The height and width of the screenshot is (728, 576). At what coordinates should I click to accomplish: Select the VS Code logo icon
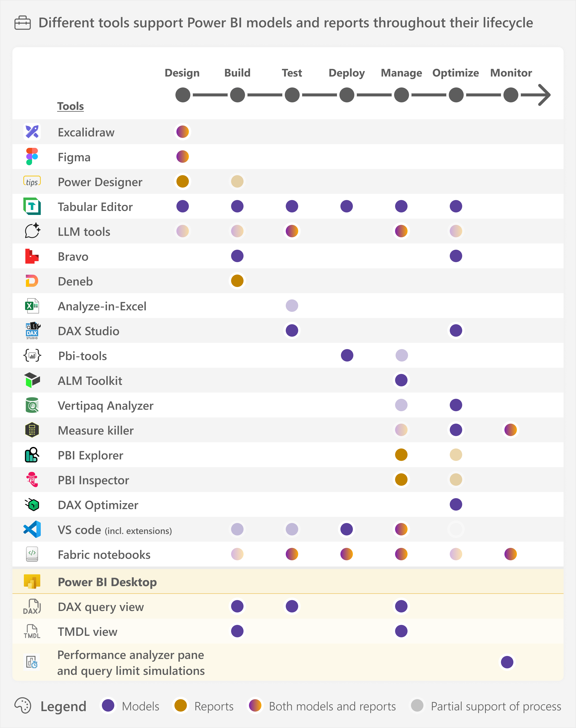coord(32,529)
